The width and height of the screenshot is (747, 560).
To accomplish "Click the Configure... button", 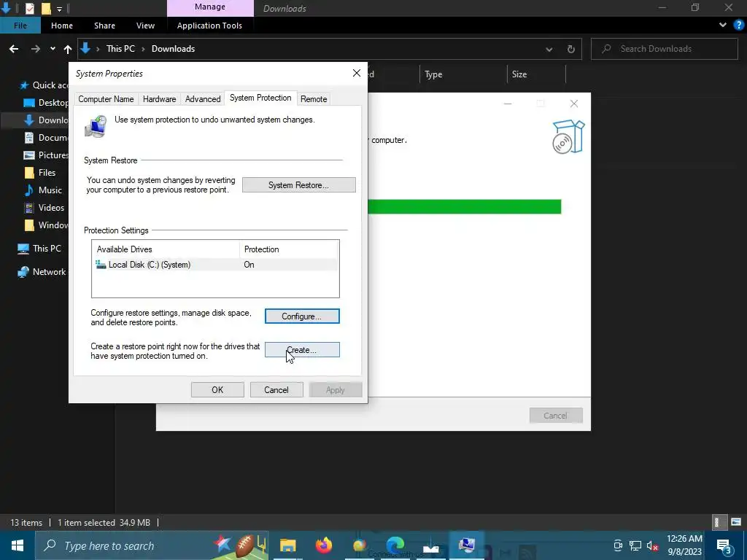I will point(302,316).
